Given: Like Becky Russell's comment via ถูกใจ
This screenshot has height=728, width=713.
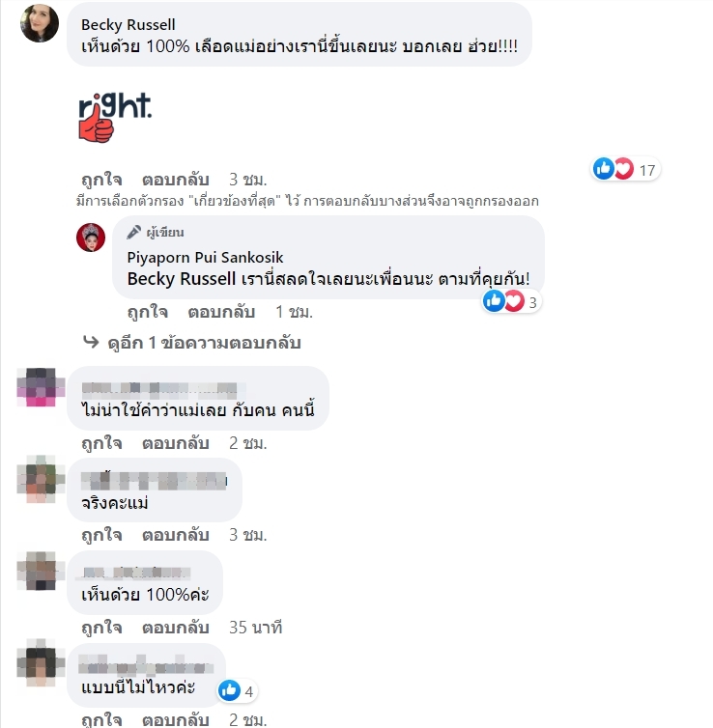Looking at the screenshot, I should (x=101, y=180).
